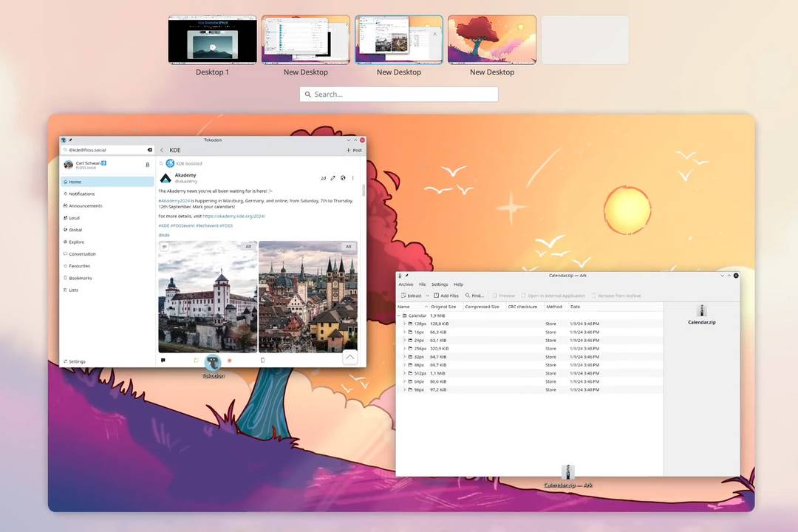This screenshot has width=798, height=532.
Task: Toggle the Alt badge on the castle photo
Action: tap(248, 246)
